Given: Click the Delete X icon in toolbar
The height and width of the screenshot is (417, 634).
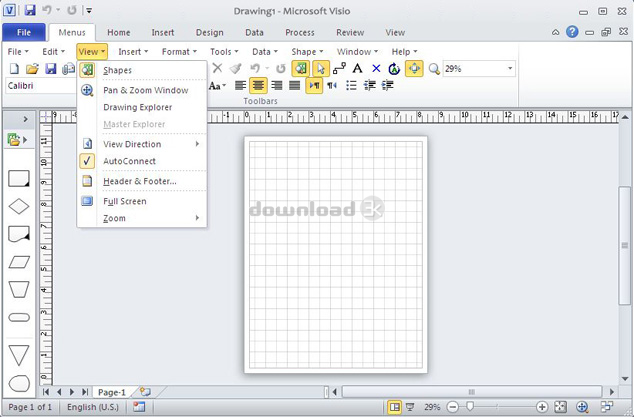Looking at the screenshot, I should click(x=218, y=68).
